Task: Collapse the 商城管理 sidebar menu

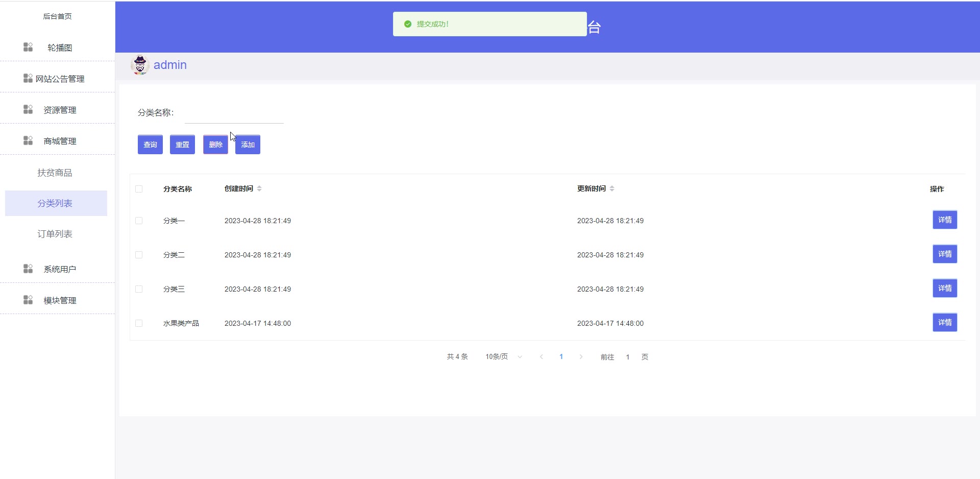Action: (57, 141)
